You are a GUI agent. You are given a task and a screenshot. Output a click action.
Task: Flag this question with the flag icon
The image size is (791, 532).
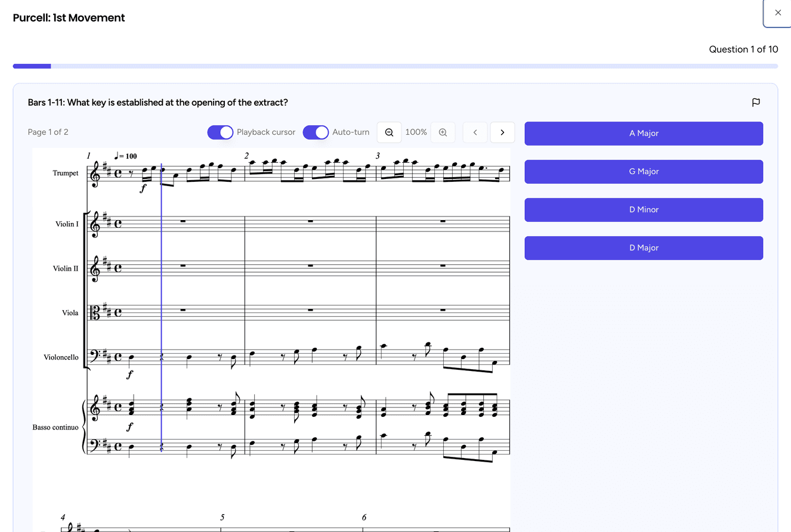click(x=756, y=103)
